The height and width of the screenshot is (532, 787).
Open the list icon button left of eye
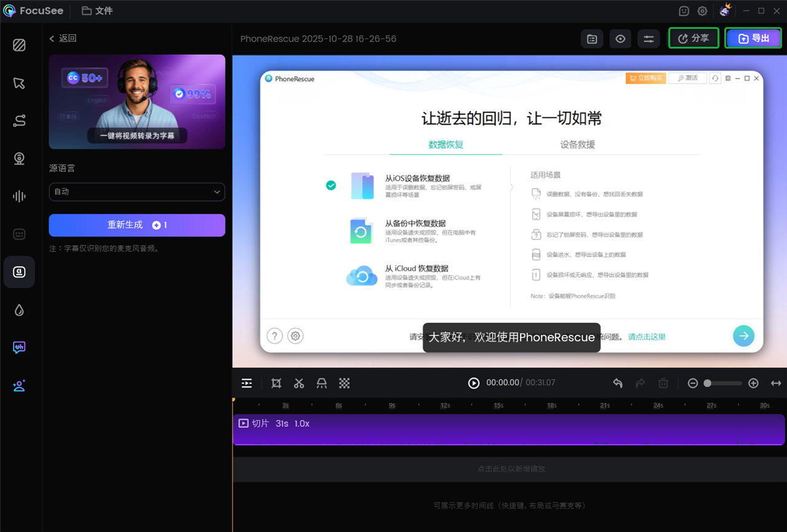592,39
